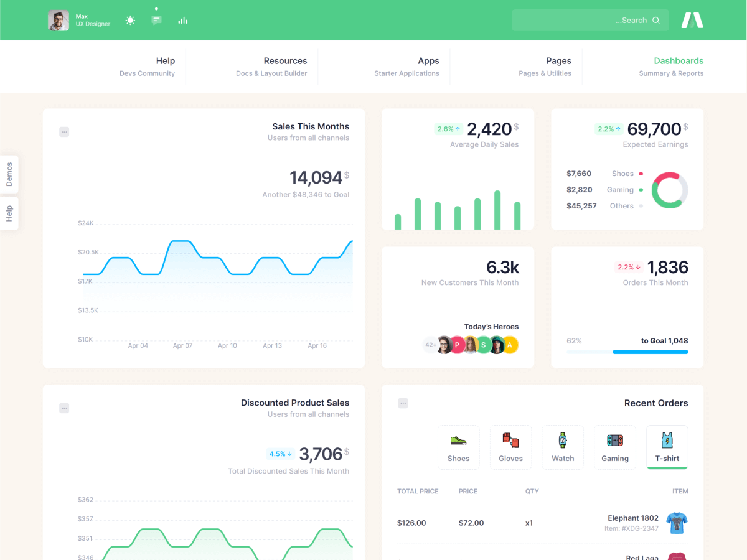Select the Shoes category icon in Recent Orders
This screenshot has height=560, width=747.
tap(458, 447)
